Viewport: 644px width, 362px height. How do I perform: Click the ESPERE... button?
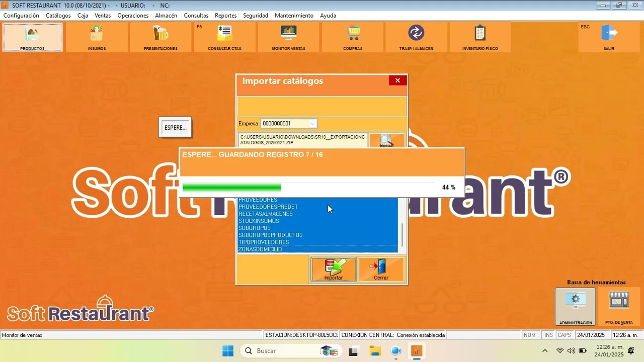(175, 128)
